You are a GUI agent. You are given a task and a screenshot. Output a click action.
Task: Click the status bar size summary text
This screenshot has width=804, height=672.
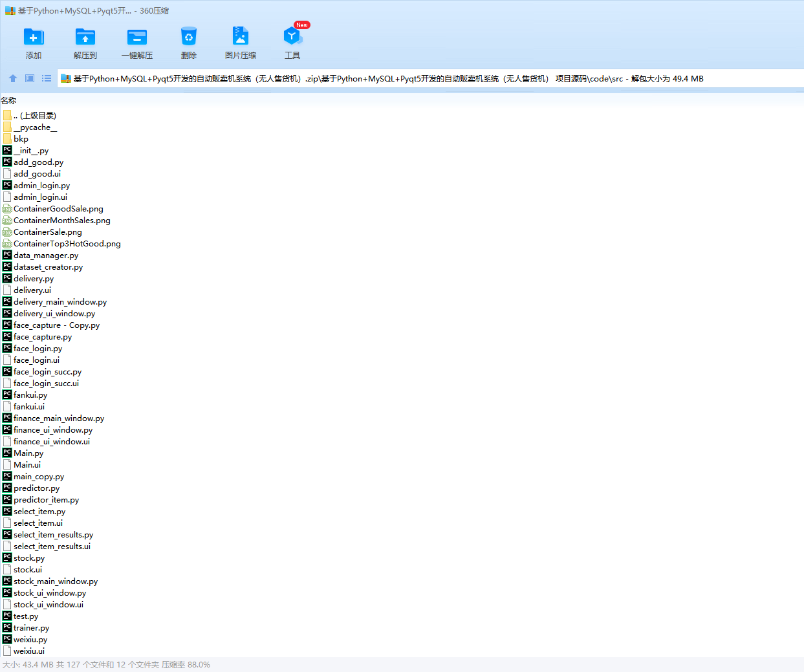pyautogui.click(x=106, y=664)
